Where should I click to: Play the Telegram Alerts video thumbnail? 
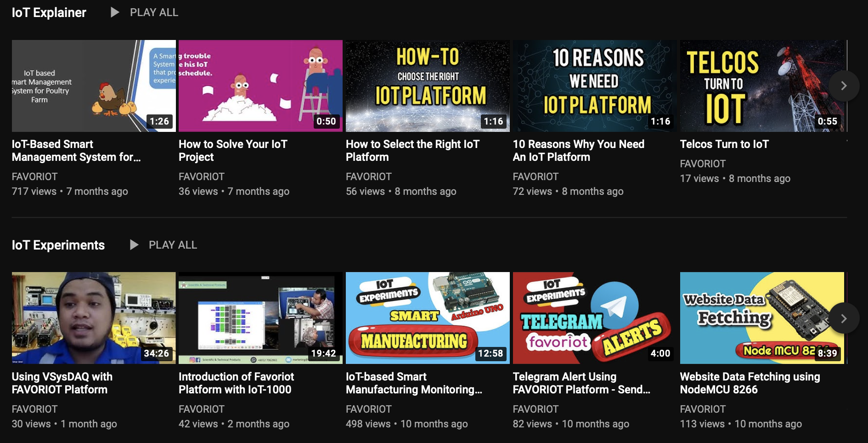tap(594, 318)
